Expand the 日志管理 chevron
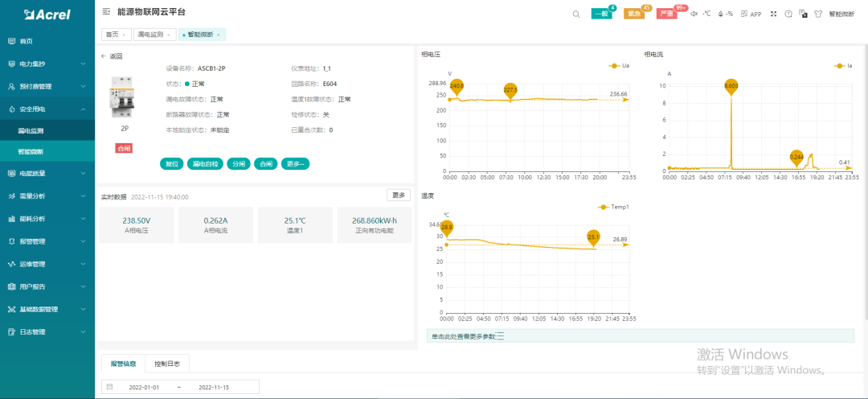 (x=83, y=332)
